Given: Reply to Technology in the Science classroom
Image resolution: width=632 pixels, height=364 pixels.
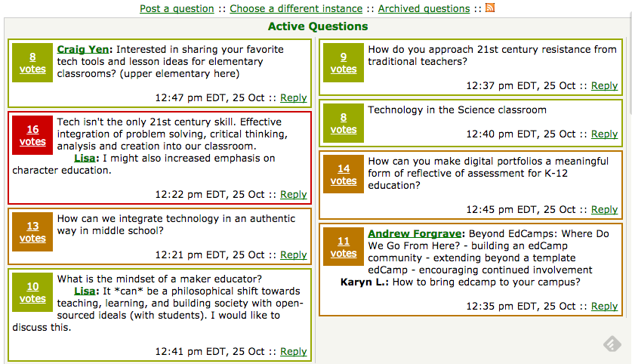Looking at the screenshot, I should click(604, 134).
